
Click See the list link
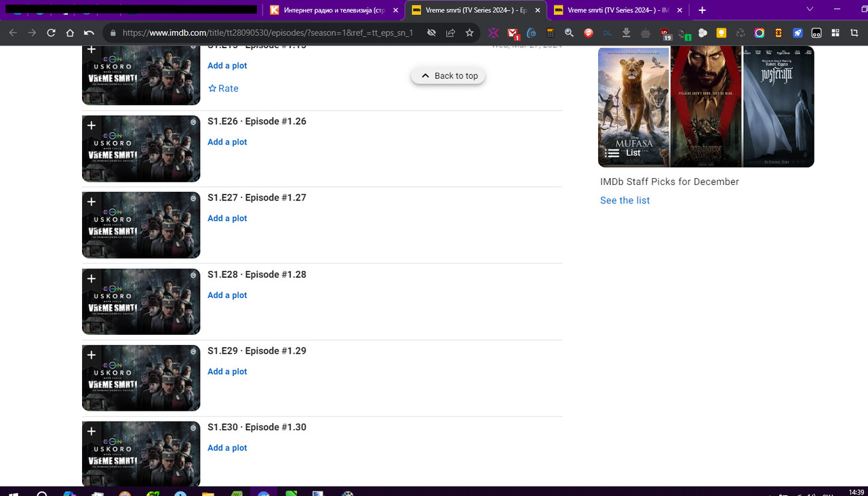pos(625,201)
